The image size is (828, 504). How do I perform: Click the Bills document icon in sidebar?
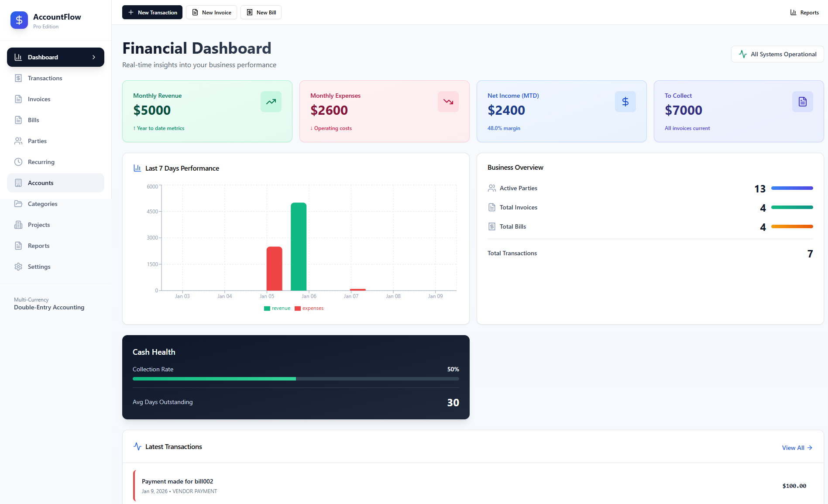[18, 120]
